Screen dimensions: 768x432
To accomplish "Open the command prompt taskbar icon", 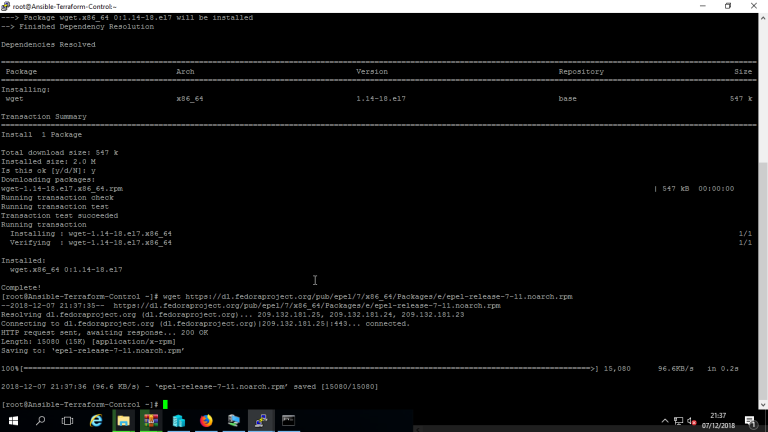I will click(288, 421).
